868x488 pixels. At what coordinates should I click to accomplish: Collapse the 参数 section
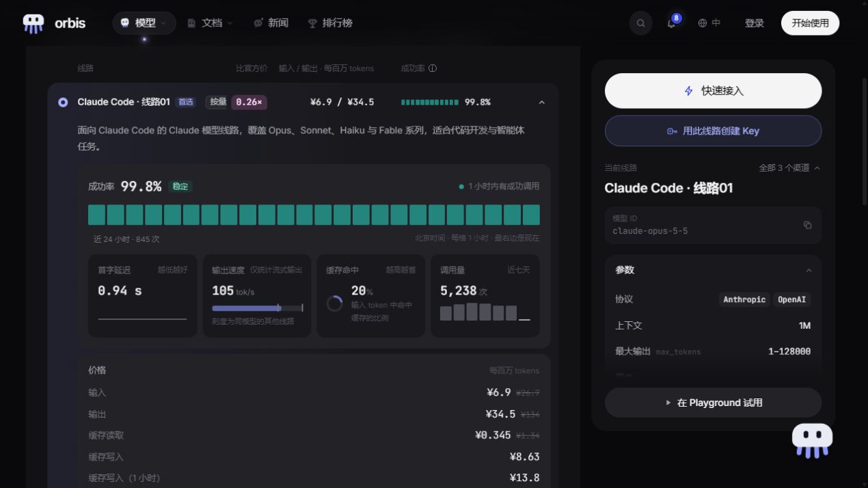(x=809, y=271)
